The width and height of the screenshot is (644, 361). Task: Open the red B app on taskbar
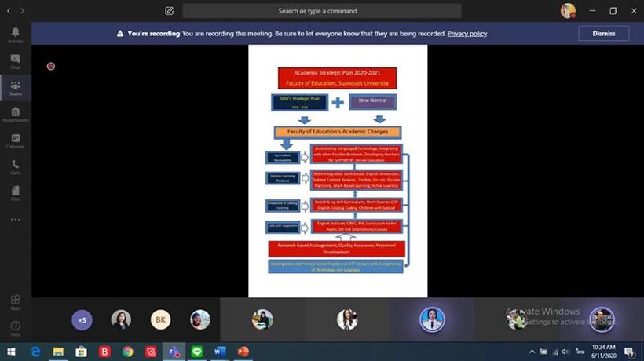pyautogui.click(x=104, y=352)
